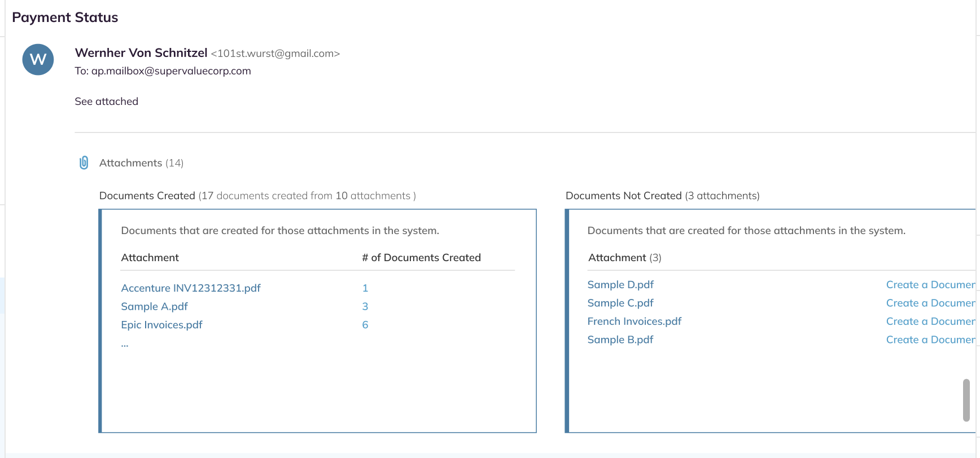Click document count 3 for Sample A
The width and height of the screenshot is (980, 458).
[365, 306]
